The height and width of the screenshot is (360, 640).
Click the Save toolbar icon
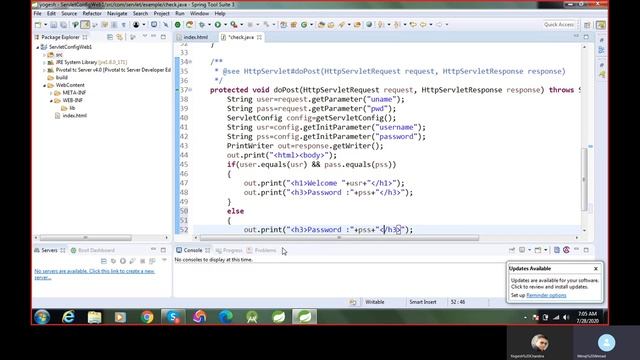pos(54,25)
